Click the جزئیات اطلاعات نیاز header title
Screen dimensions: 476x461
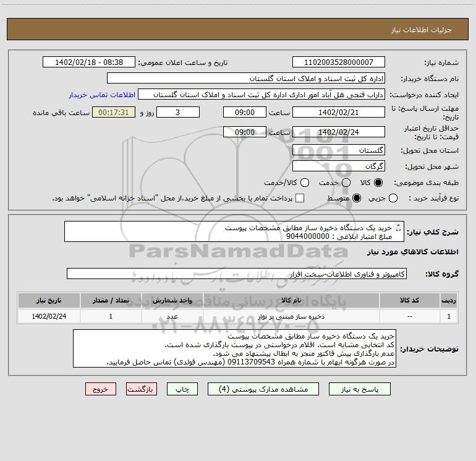click(x=421, y=30)
